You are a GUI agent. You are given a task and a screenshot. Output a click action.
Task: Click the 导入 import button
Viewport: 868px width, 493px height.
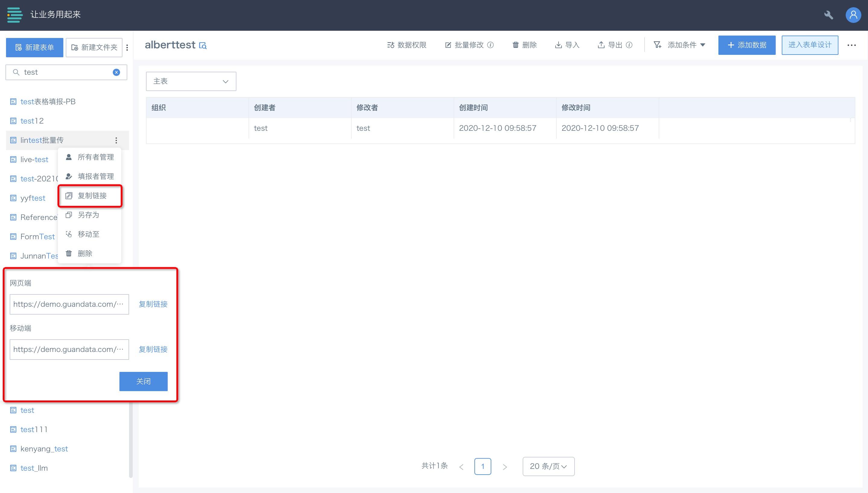(x=567, y=45)
